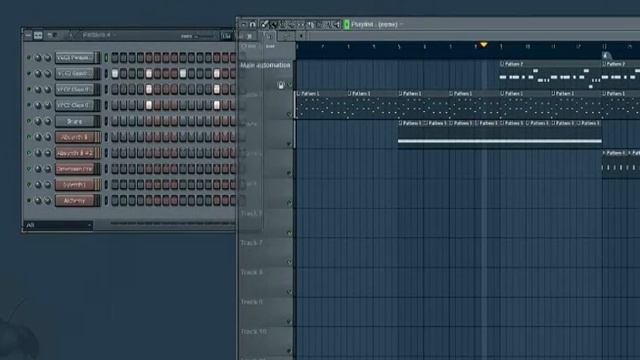Toggle mute LED of Track 7
The image size is (640, 360).
coord(290,262)
